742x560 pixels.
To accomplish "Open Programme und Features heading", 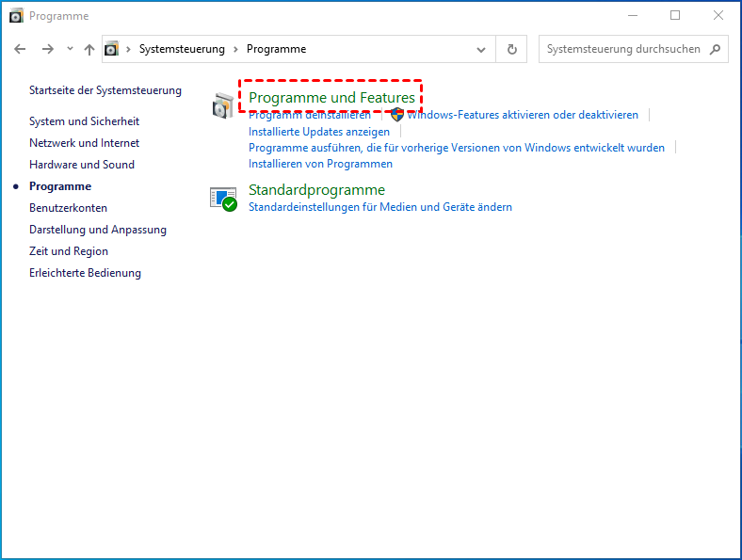I will coord(331,98).
